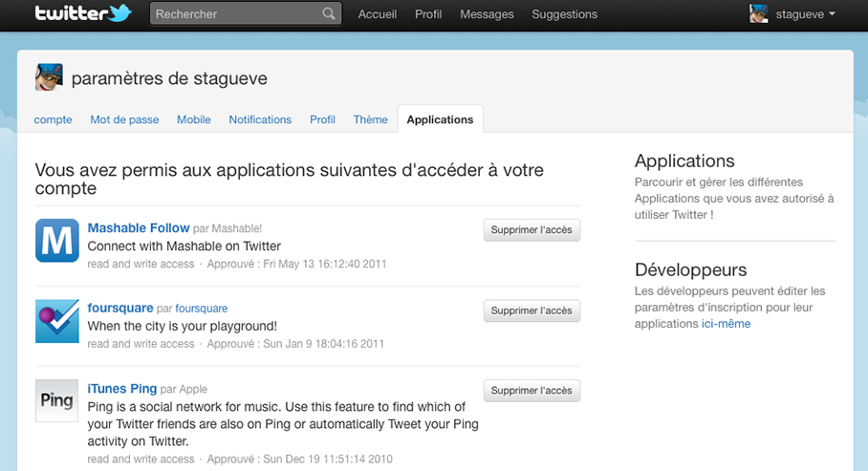Open the Mashable Follow title link
Screen dimensions: 868x471
pos(139,228)
